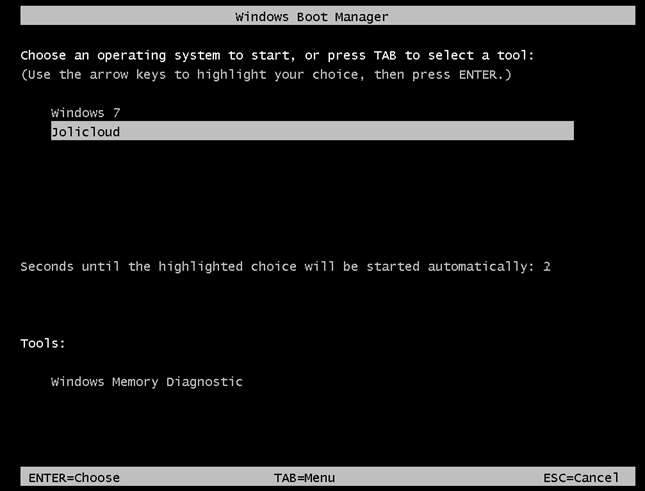
Task: Click the Tools: section heading
Action: coord(43,343)
